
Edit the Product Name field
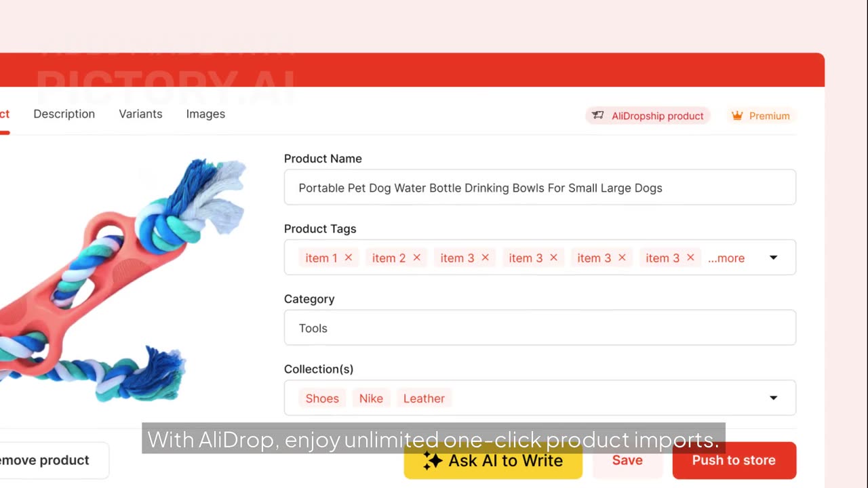point(540,187)
